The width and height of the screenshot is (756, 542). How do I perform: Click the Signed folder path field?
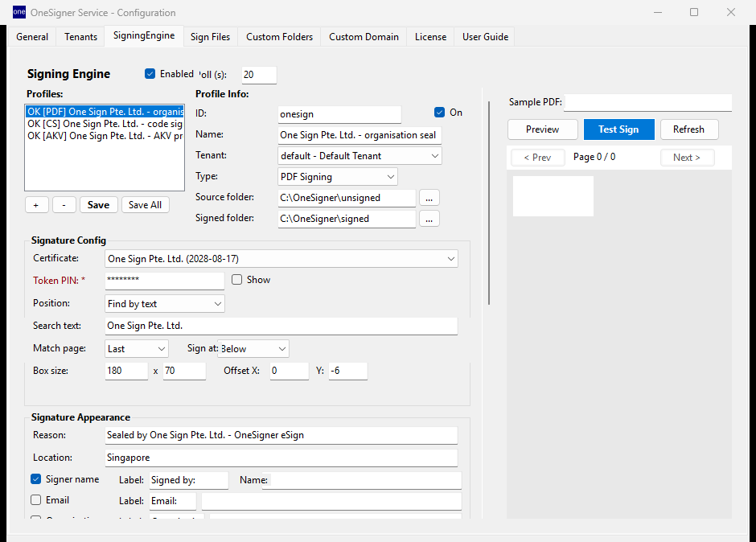pyautogui.click(x=347, y=219)
